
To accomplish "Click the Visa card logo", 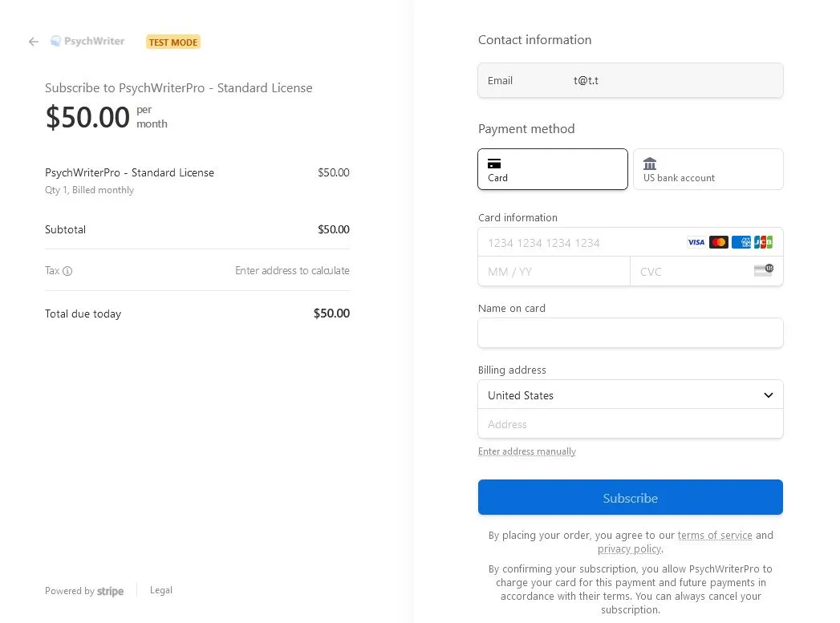I will click(x=696, y=242).
